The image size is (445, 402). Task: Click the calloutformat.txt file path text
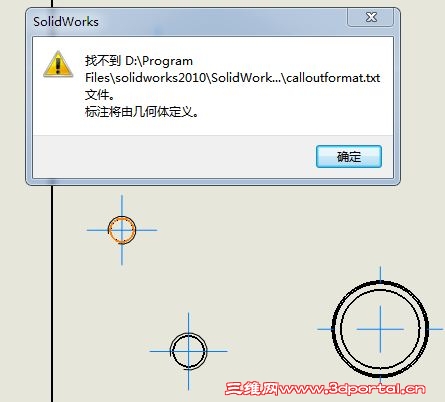232,78
